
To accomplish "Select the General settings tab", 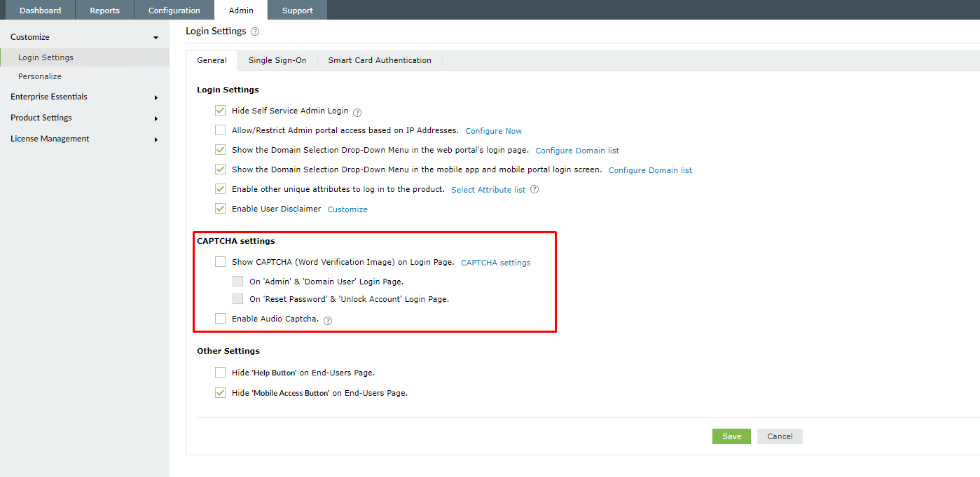I will pos(212,60).
